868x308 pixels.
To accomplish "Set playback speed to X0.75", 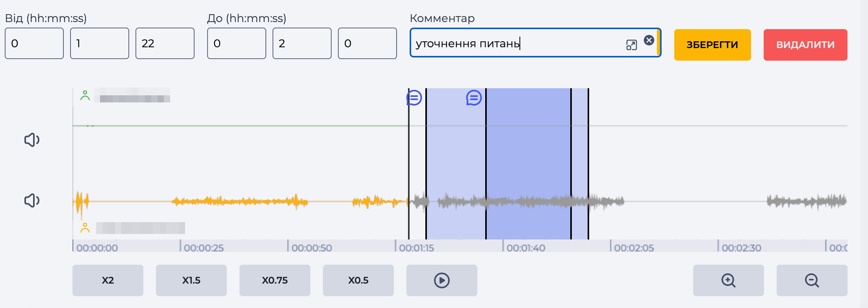I will point(275,280).
